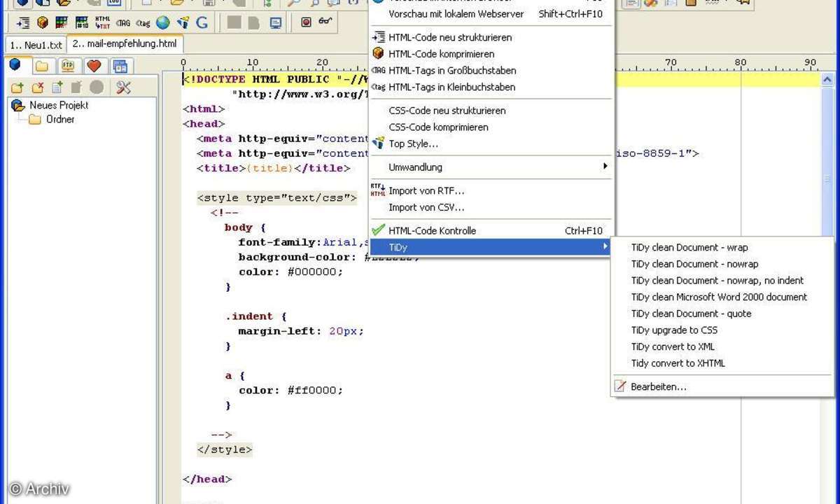Click the </style> closing tag line
The width and height of the screenshot is (840, 504).
point(224,450)
